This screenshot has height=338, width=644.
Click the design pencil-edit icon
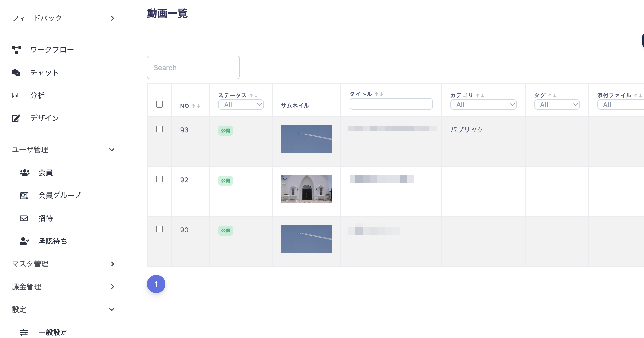(16, 118)
